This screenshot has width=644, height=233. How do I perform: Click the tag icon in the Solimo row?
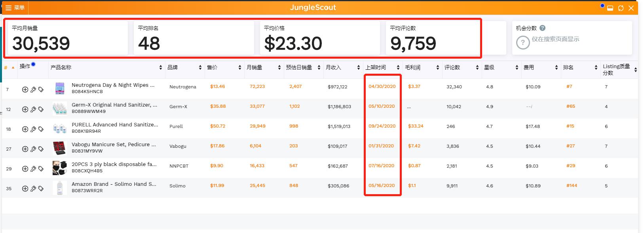[x=41, y=189]
